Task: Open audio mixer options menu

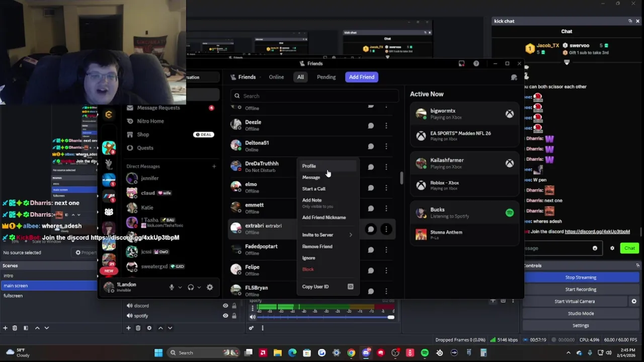Action: tap(262, 328)
